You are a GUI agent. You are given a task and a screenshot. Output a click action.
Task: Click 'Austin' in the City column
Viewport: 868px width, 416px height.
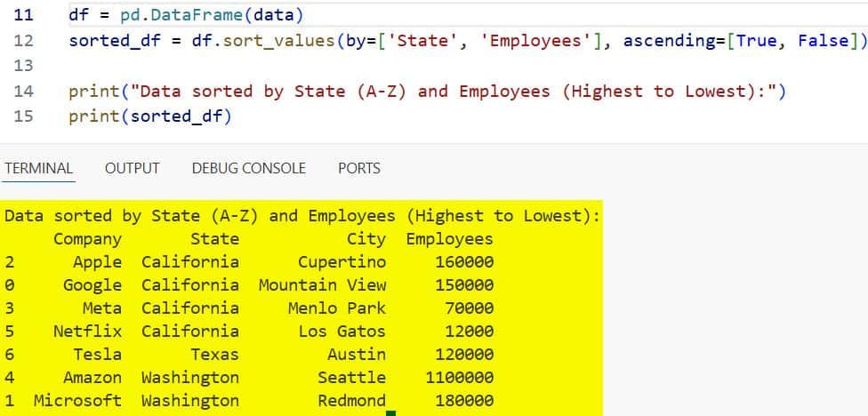tap(357, 354)
